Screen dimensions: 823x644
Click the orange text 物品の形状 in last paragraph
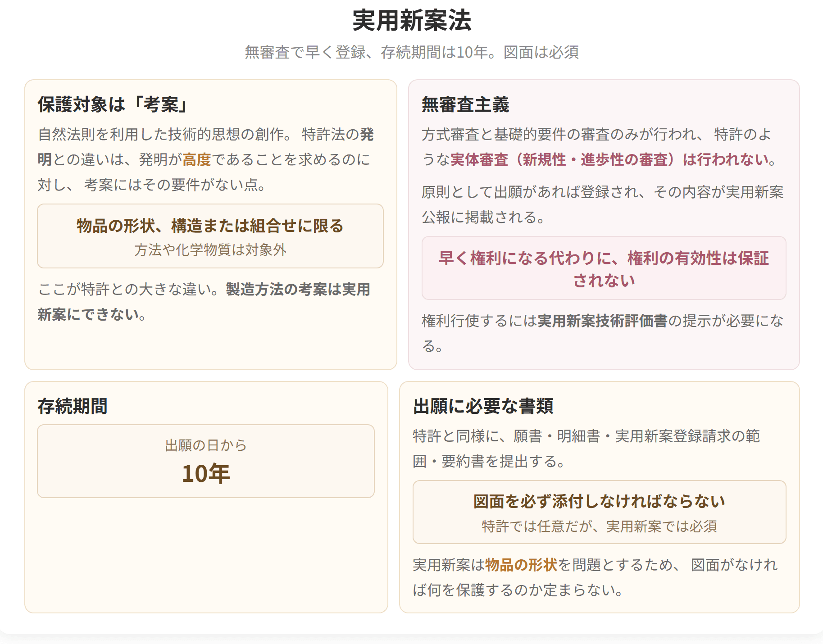(521, 565)
